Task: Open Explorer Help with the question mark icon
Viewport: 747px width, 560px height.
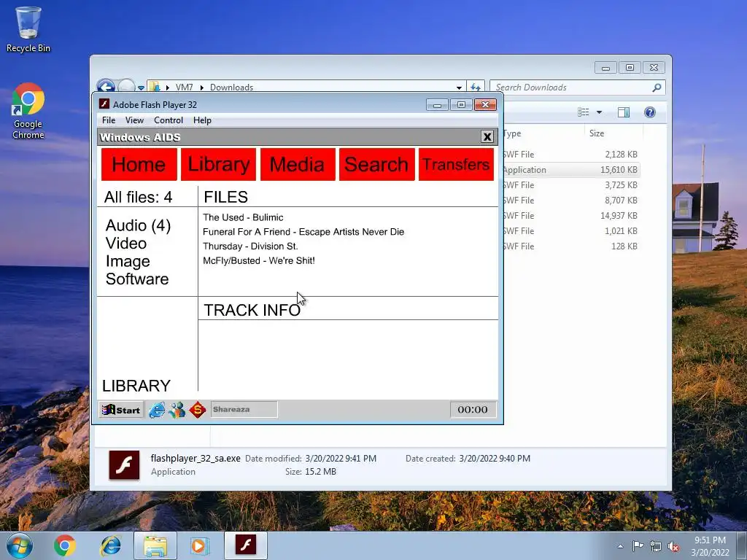Action: (x=650, y=112)
